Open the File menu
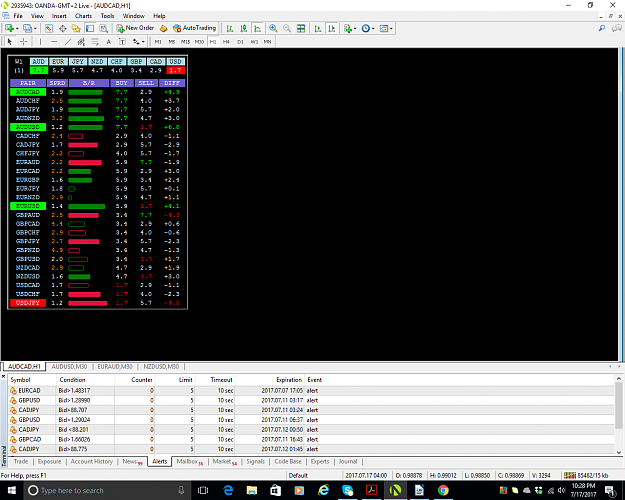 point(18,16)
